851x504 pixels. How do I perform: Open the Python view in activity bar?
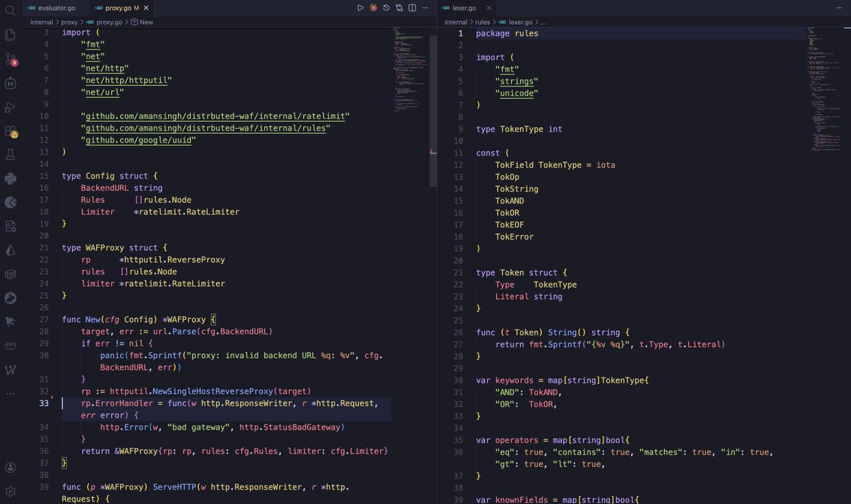(x=11, y=178)
